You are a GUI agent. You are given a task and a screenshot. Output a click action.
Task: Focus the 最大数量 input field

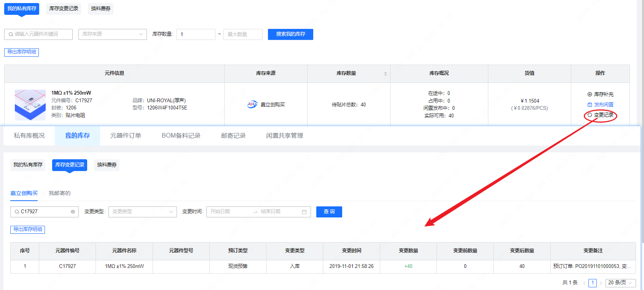pyautogui.click(x=243, y=34)
